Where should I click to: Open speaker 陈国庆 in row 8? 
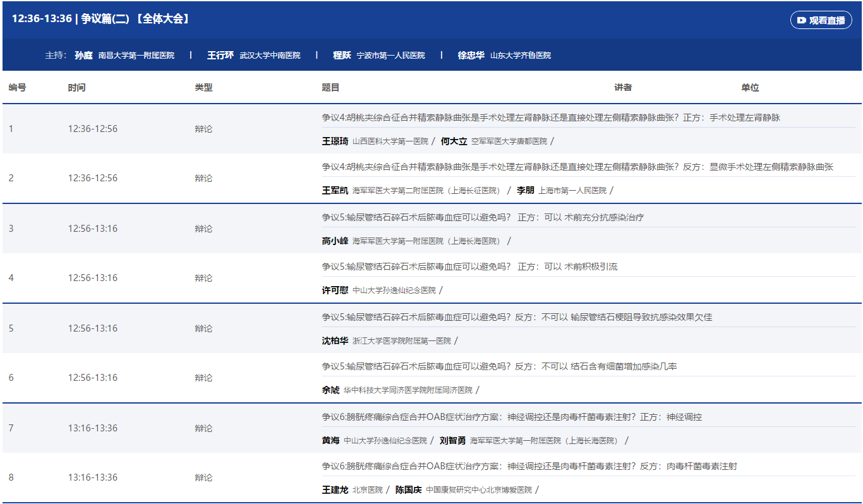(408, 490)
